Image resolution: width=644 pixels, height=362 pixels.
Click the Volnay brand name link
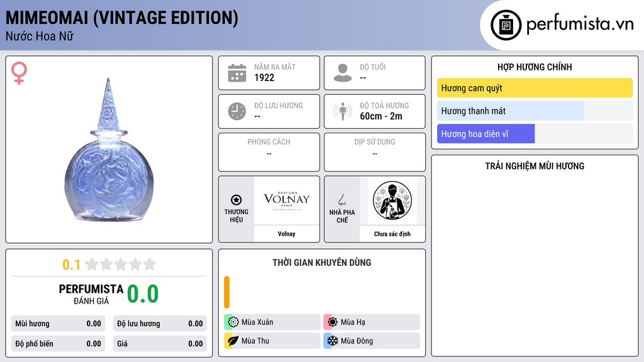(287, 234)
